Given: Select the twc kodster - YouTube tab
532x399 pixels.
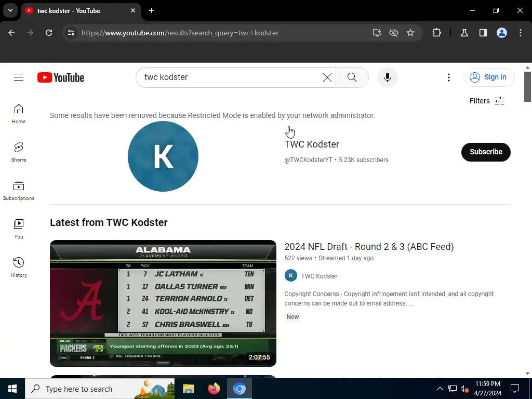Looking at the screenshot, I should point(81,11).
